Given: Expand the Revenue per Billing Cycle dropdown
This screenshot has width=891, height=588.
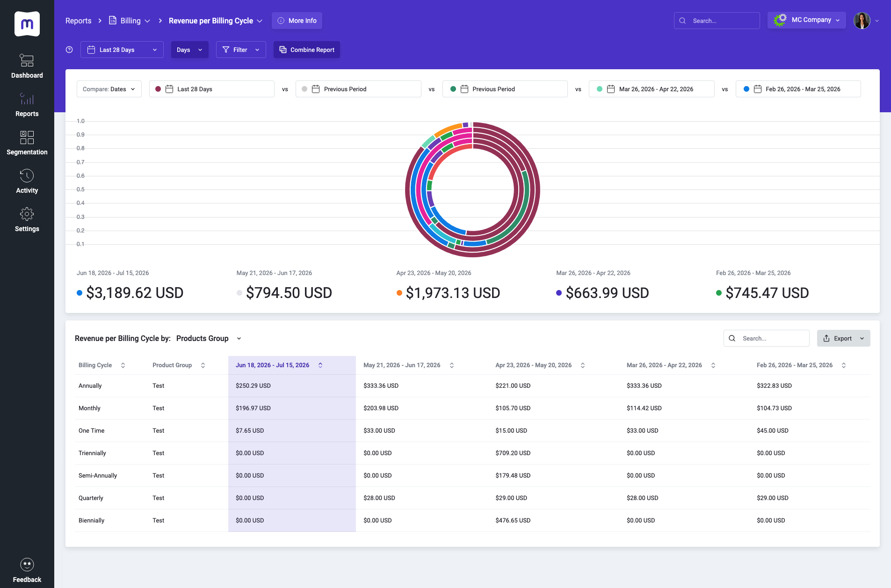Looking at the screenshot, I should pyautogui.click(x=260, y=21).
